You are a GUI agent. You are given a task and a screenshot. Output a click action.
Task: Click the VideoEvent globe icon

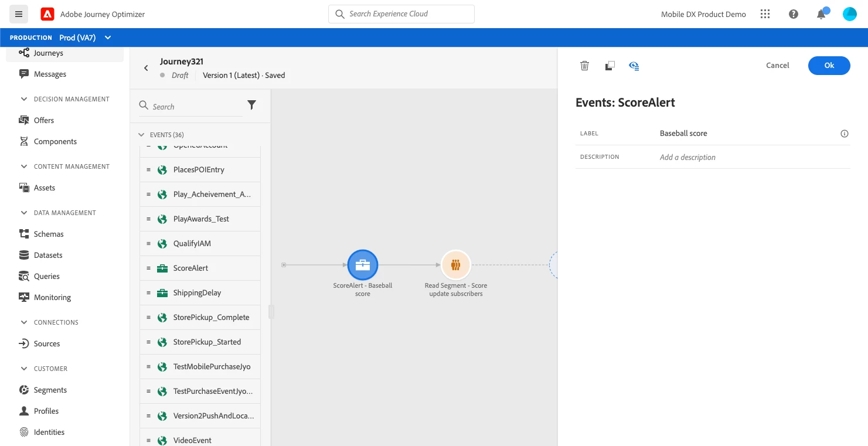pyautogui.click(x=162, y=441)
